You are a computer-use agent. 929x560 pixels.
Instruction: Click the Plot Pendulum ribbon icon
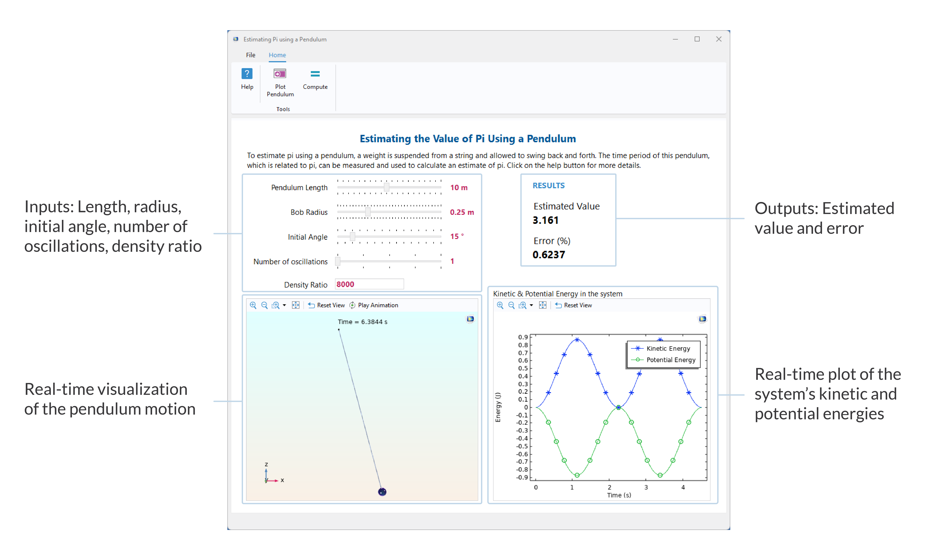[280, 73]
